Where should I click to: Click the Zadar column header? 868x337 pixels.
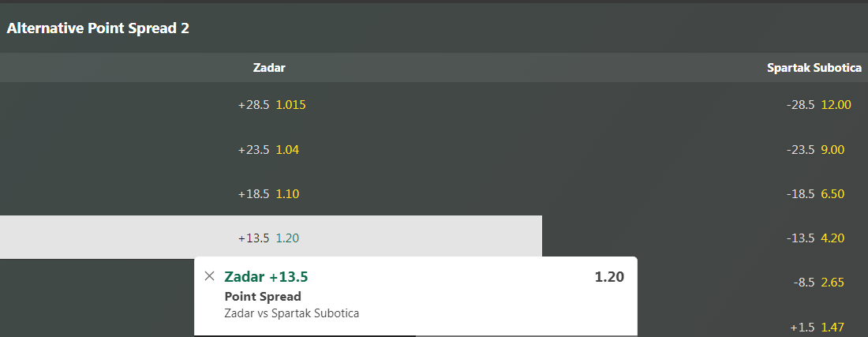click(x=269, y=68)
